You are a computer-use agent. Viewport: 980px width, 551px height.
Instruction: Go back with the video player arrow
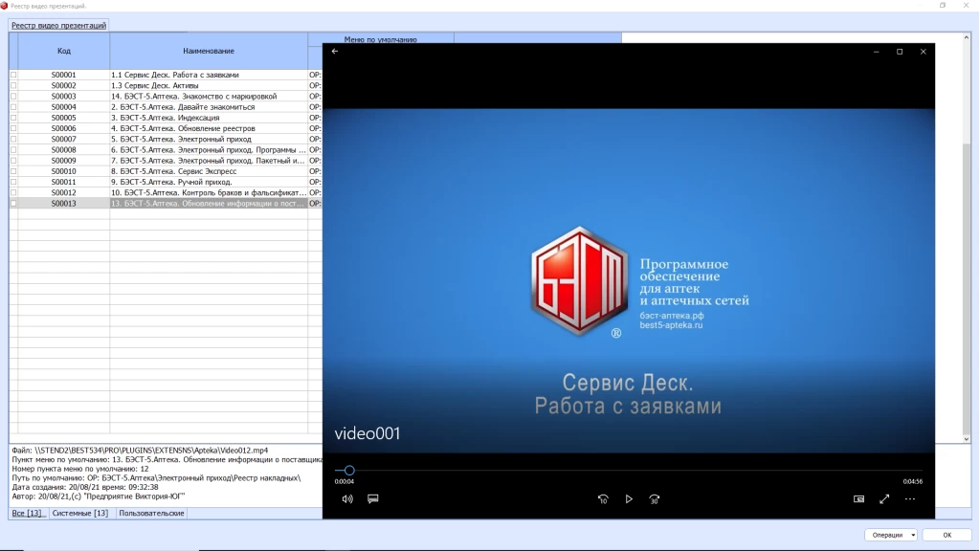pyautogui.click(x=335, y=52)
